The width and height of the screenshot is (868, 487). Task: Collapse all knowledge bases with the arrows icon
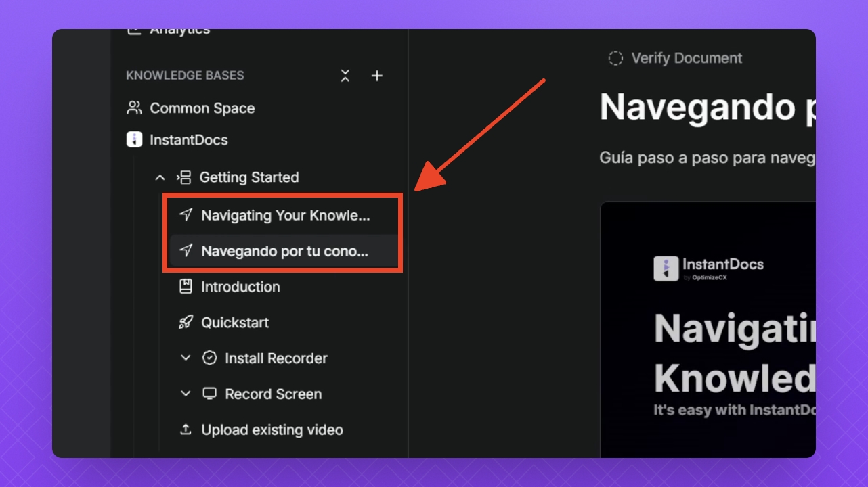click(345, 76)
